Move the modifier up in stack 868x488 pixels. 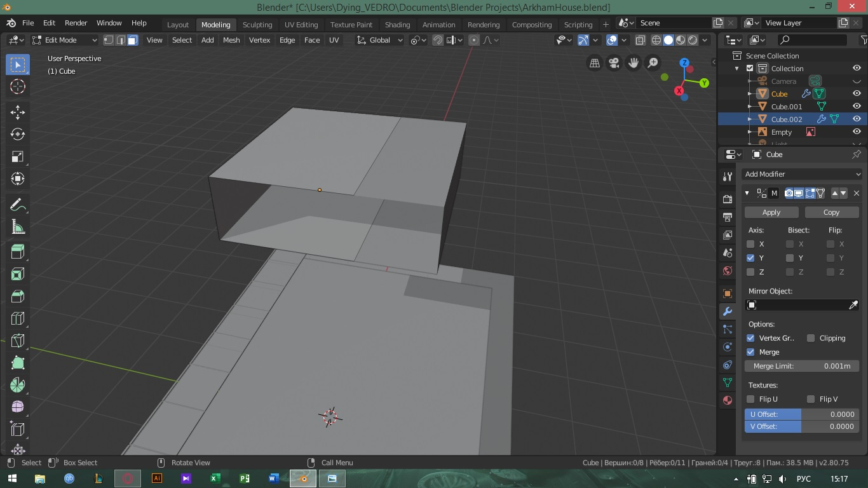click(x=835, y=193)
